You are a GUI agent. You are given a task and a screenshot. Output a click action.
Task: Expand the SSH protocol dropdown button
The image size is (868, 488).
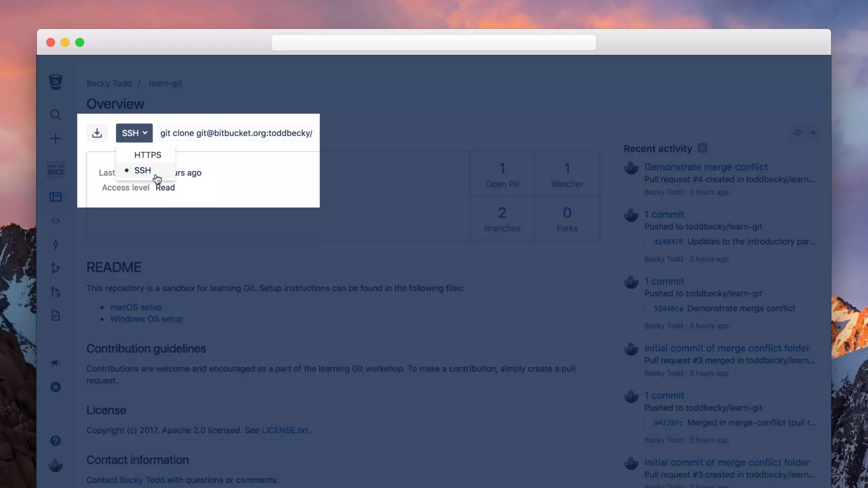point(134,133)
